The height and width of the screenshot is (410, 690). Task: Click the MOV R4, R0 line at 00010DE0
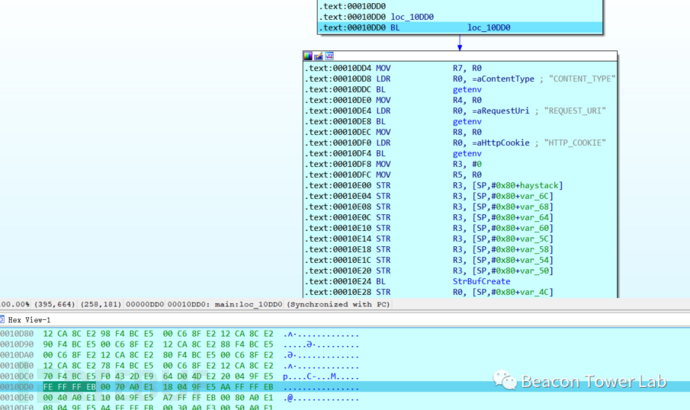pyautogui.click(x=460, y=100)
